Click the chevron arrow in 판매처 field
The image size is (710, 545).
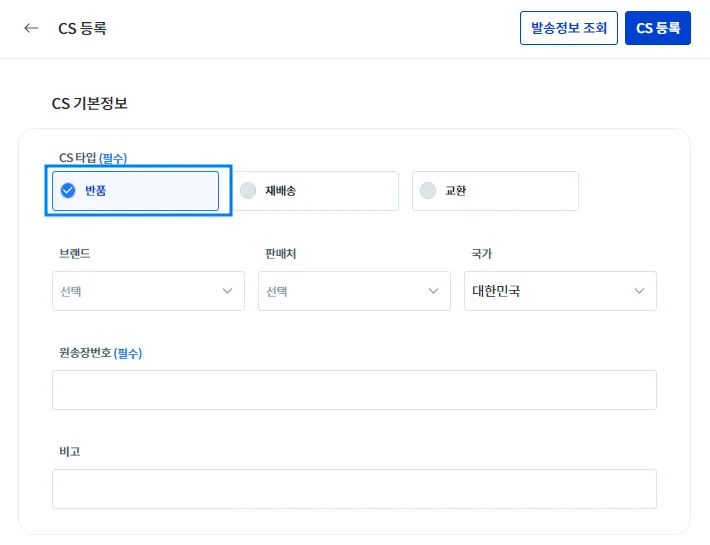coord(433,291)
